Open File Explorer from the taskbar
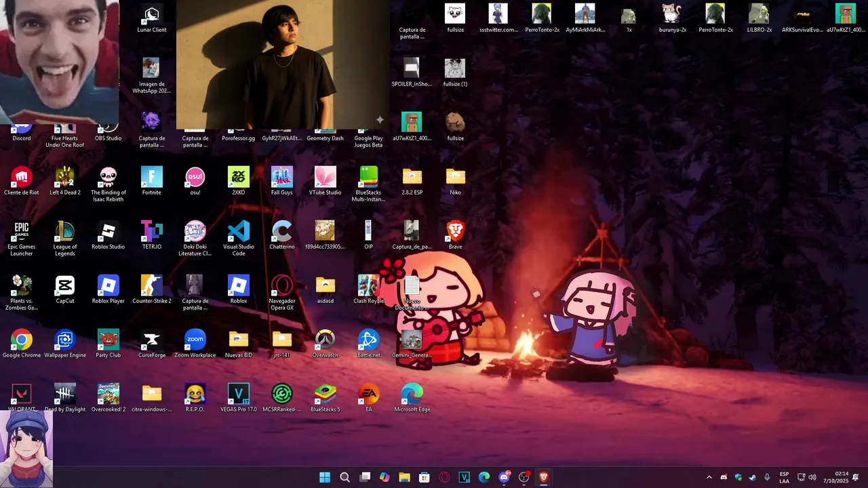 pos(404,477)
